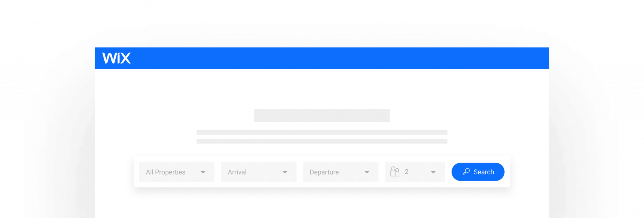Click the Wix logo in header
644x218 pixels.
point(116,58)
